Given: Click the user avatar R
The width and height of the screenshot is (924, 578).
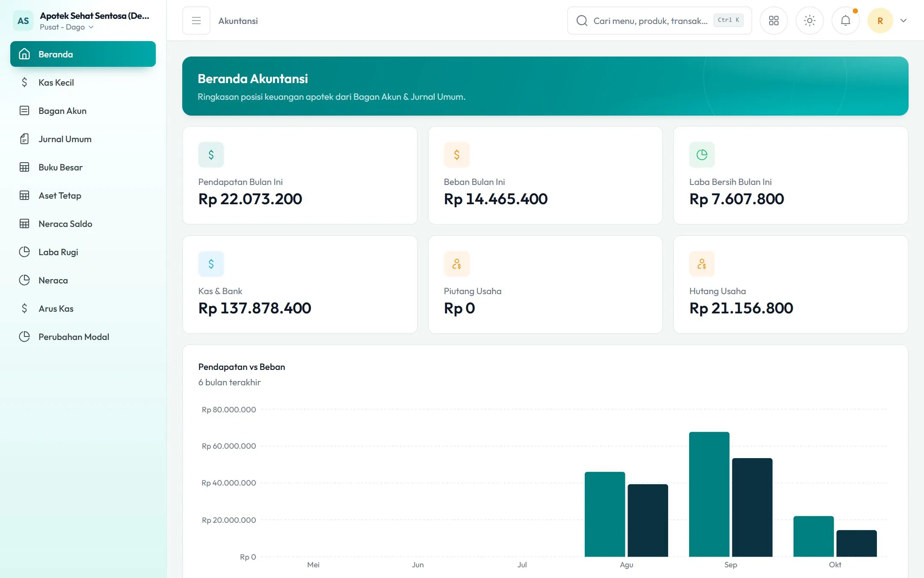Looking at the screenshot, I should [x=880, y=21].
